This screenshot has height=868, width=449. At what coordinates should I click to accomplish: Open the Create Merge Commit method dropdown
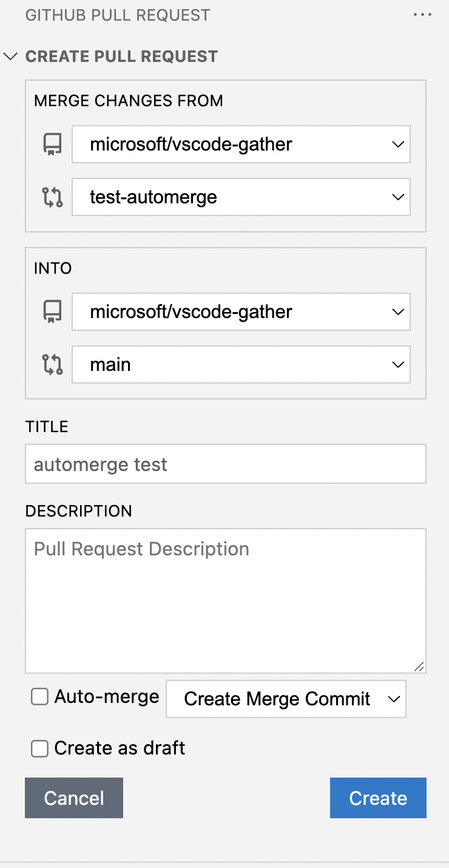[x=286, y=699]
